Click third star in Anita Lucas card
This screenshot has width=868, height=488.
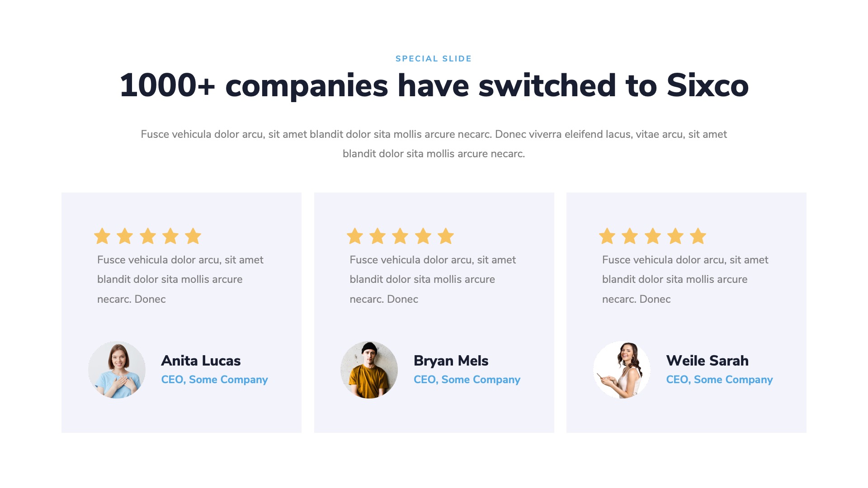[148, 236]
